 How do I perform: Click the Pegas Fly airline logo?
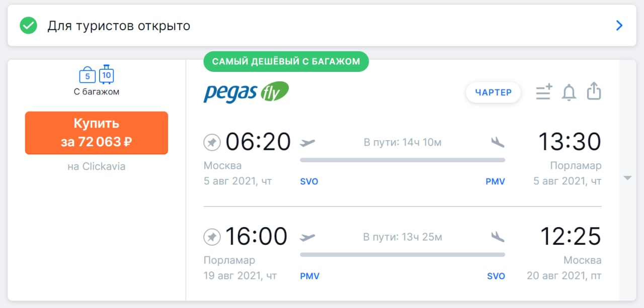pos(246,92)
